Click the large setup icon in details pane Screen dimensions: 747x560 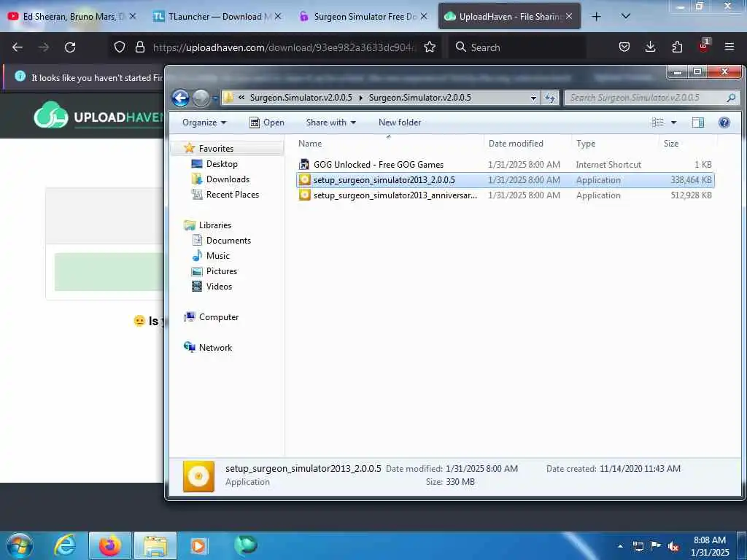tap(198, 476)
